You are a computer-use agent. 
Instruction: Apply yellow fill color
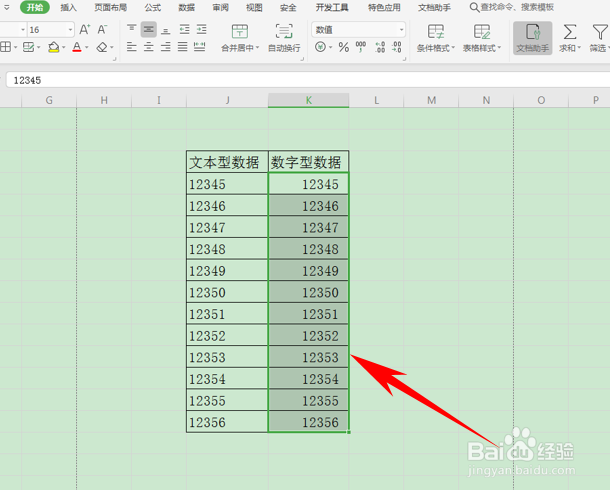54,47
